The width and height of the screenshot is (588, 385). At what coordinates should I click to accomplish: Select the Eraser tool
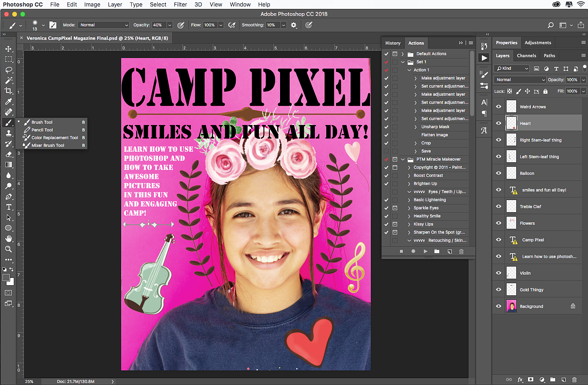coord(9,154)
